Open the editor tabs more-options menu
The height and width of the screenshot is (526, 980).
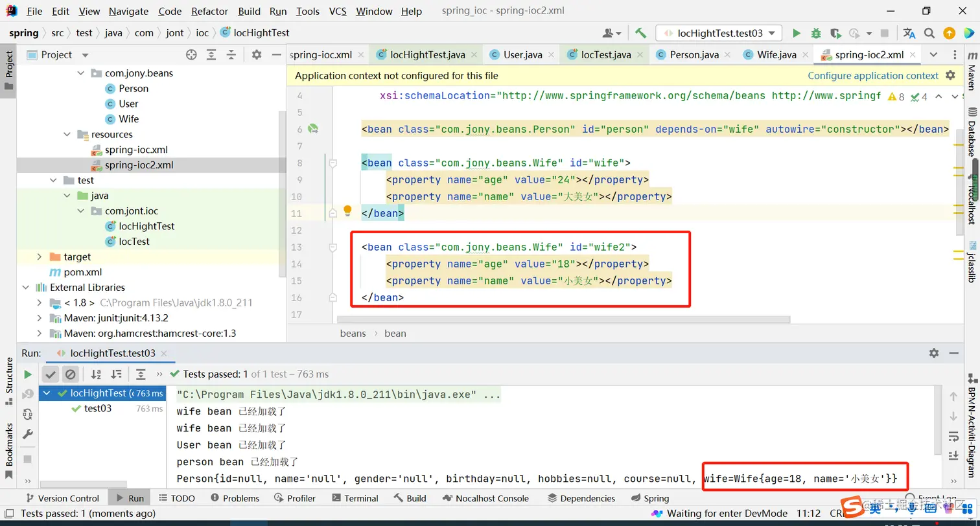[x=955, y=55]
